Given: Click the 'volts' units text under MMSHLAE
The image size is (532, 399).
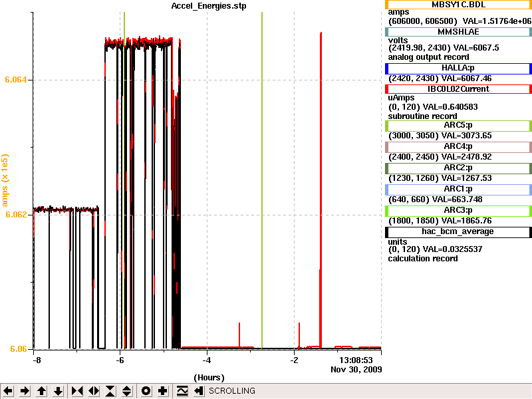Looking at the screenshot, I should [398, 41].
